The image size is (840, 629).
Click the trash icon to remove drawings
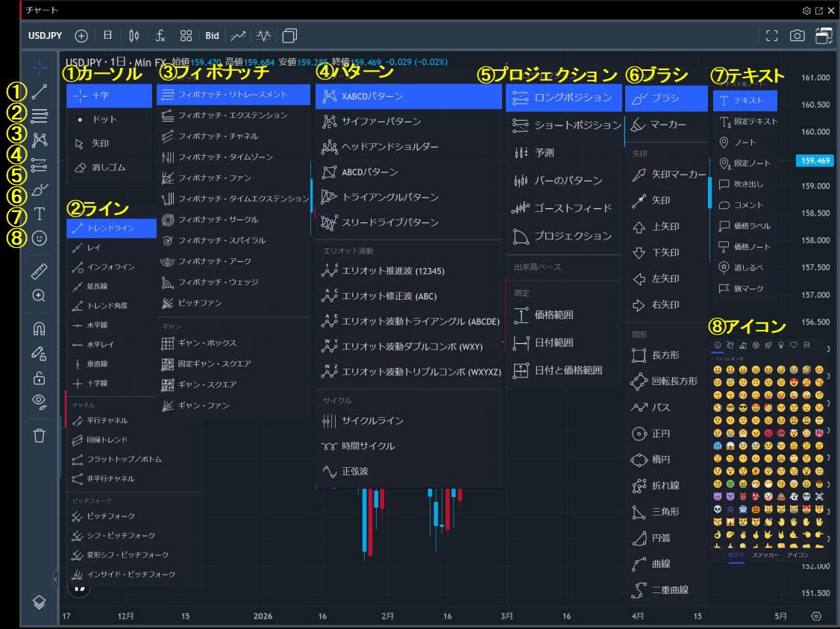(x=40, y=436)
